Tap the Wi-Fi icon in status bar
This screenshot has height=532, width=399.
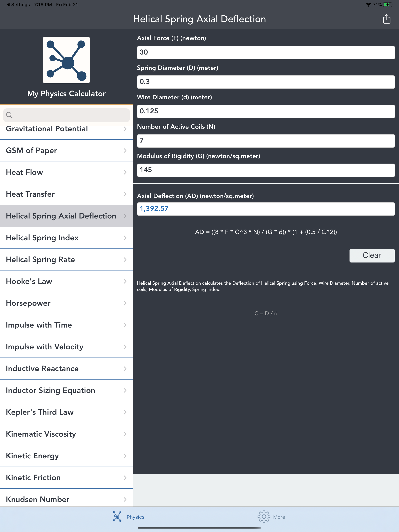[x=368, y=4]
